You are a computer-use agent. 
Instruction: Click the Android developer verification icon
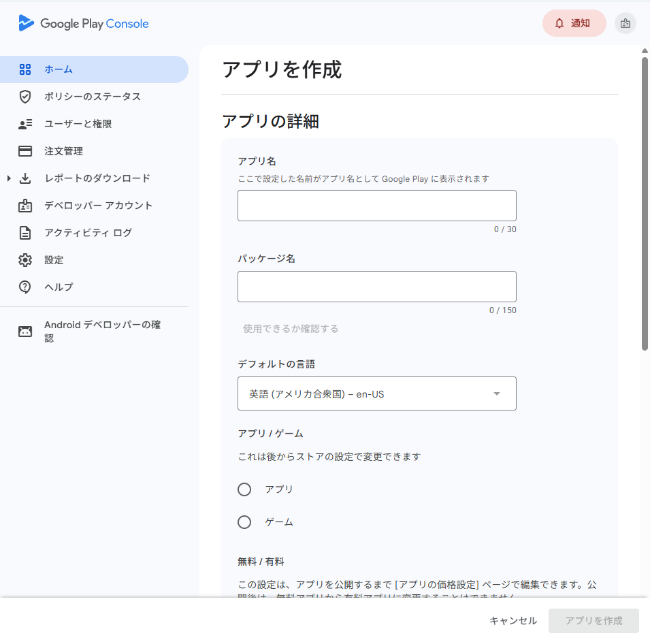(25, 332)
